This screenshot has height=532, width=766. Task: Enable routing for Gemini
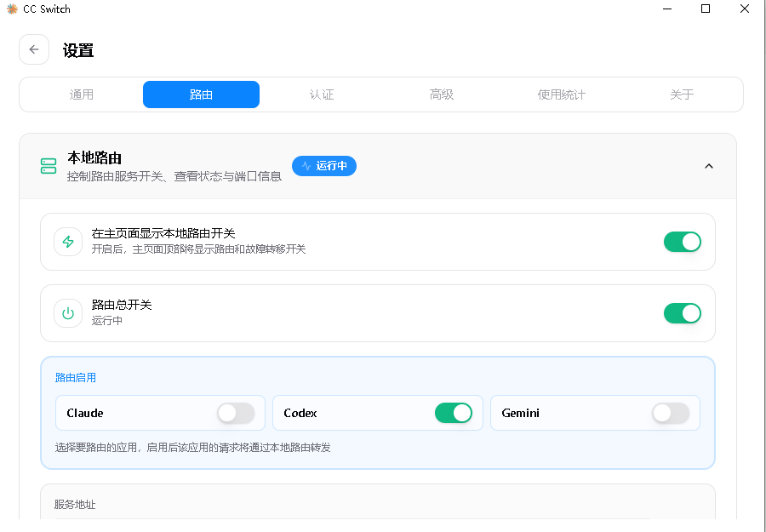pyautogui.click(x=671, y=414)
